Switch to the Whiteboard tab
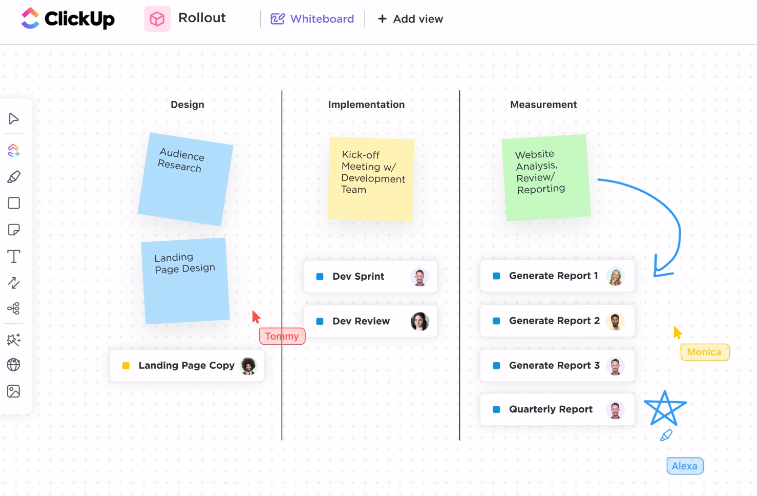757x496 pixels. click(x=312, y=19)
